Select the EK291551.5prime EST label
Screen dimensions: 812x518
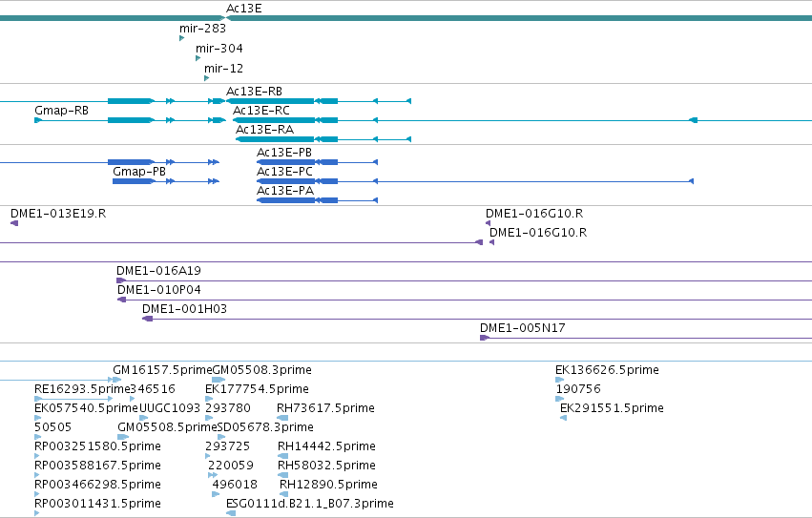point(612,408)
